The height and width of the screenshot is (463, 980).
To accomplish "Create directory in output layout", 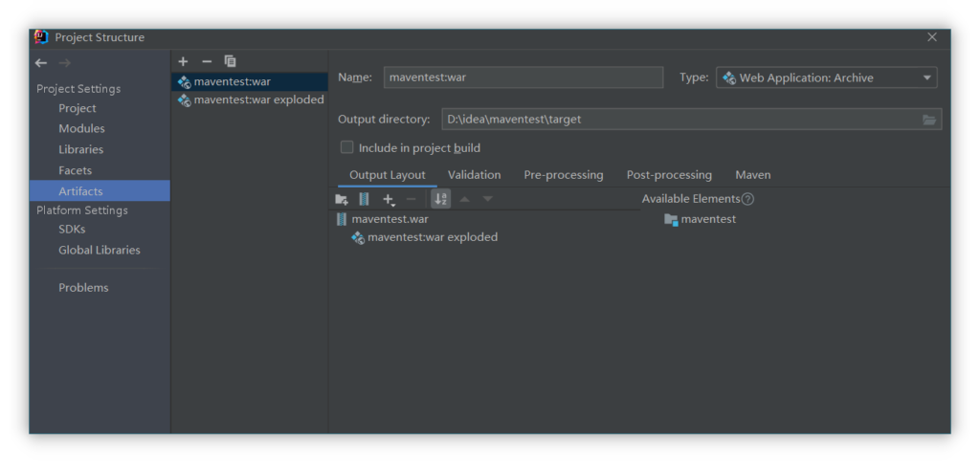I will 342,199.
